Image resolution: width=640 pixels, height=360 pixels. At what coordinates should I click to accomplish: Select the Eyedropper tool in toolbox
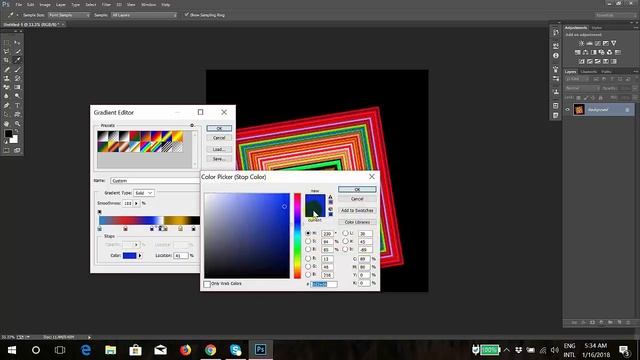point(17,60)
